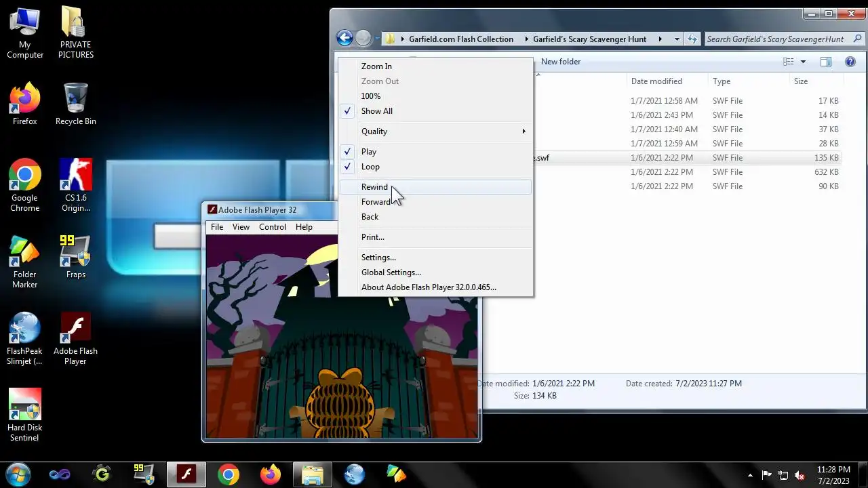
Task: Choose Back from the context menu
Action: (435, 217)
